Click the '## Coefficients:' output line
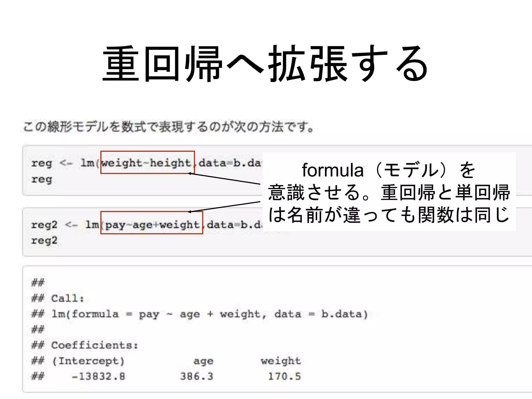Screen dimensions: 532x399 click(x=85, y=345)
